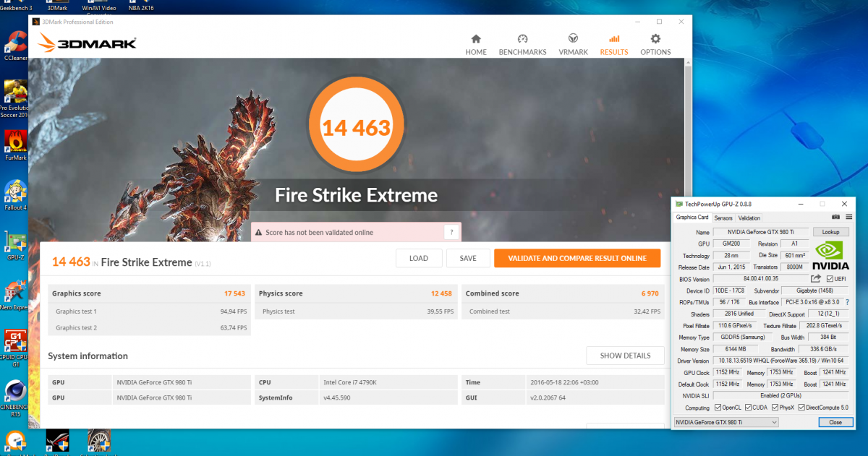Switch to the Sensors tab in GPU-Z
The image size is (868, 456).
(723, 218)
